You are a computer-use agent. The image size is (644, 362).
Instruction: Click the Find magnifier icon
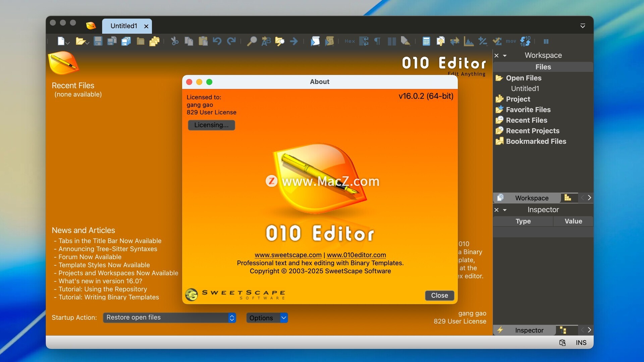[252, 41]
